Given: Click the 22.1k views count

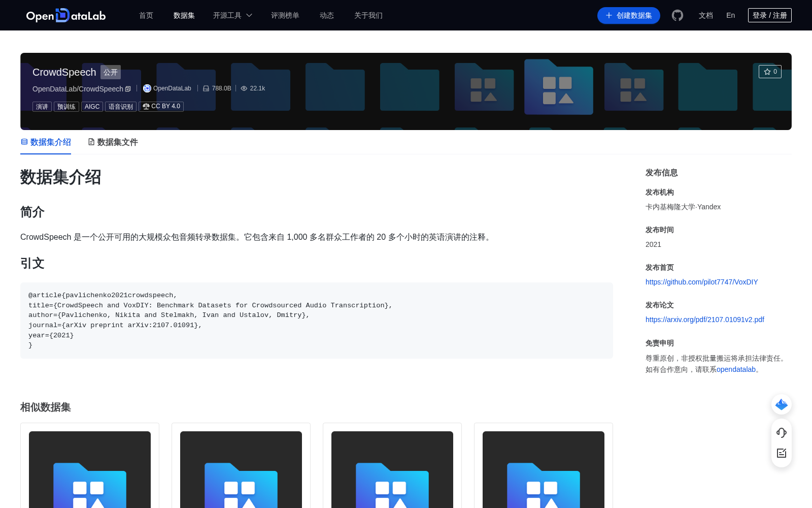Looking at the screenshot, I should tap(257, 88).
